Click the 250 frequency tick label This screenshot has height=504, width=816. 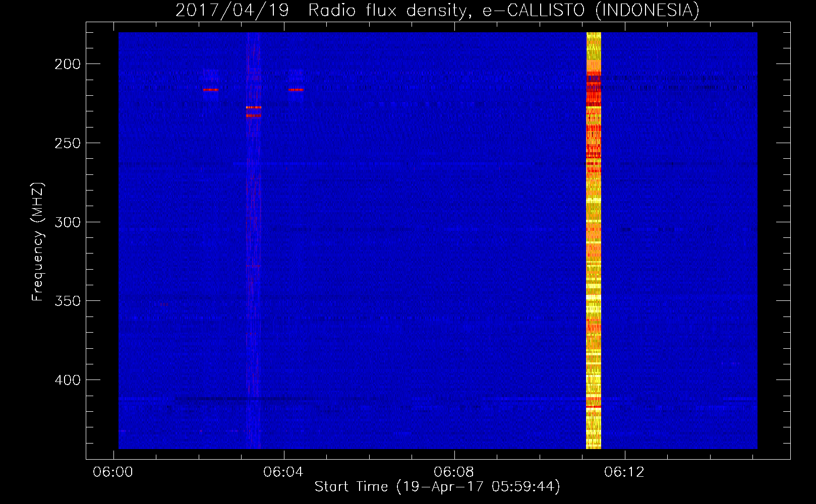[68, 143]
